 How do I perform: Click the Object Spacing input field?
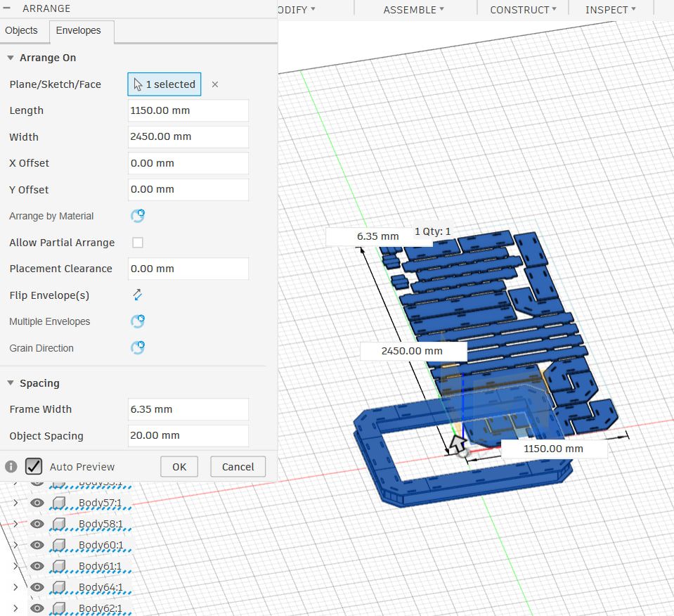coord(188,435)
